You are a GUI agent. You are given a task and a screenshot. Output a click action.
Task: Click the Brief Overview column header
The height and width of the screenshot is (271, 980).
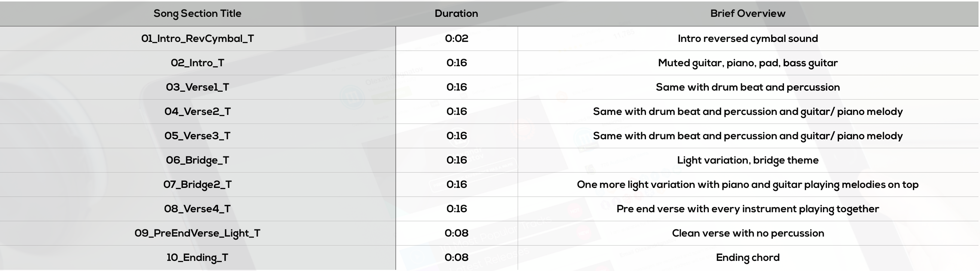(x=748, y=13)
